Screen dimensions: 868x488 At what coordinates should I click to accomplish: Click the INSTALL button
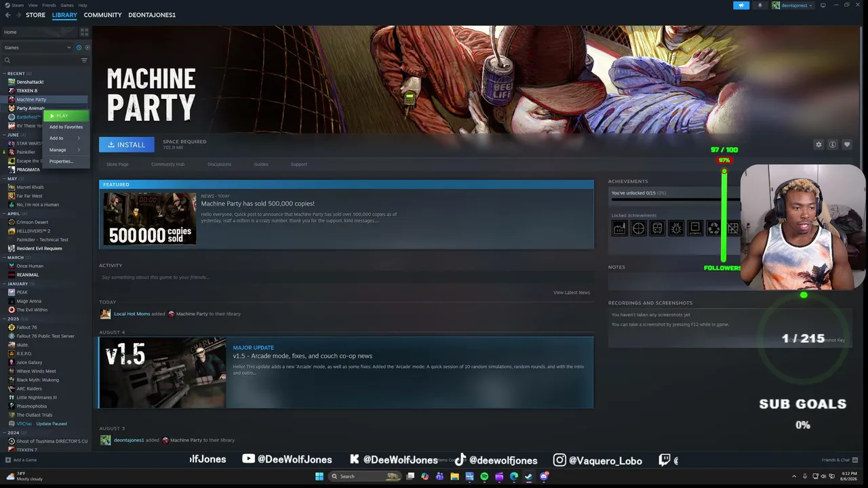pos(127,144)
